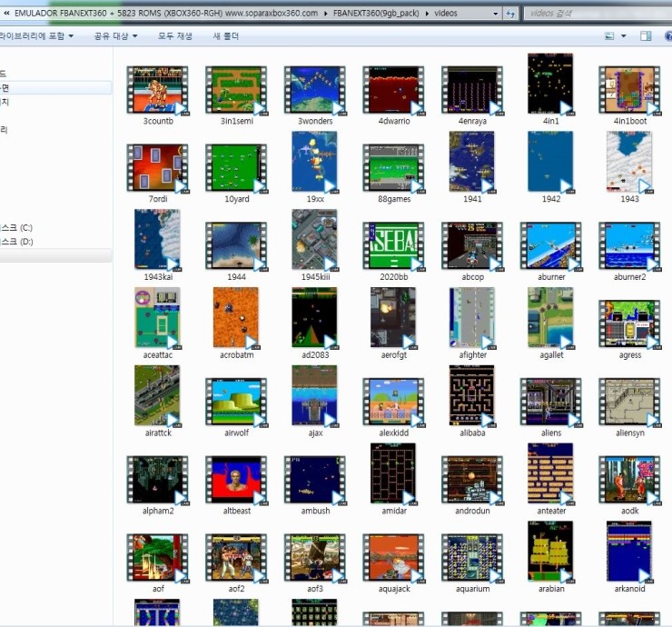Toggle the preview pane icon
This screenshot has height=627, width=672.
(646, 36)
